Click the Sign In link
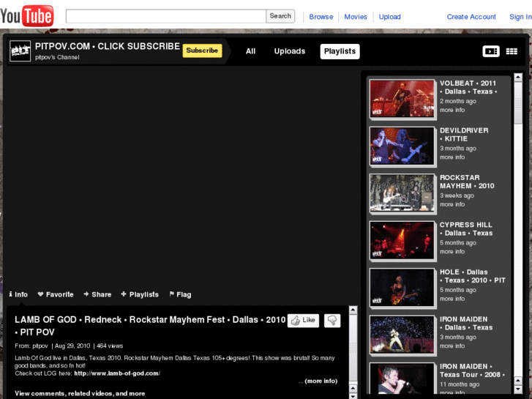Image resolution: width=532 pixels, height=399 pixels. click(x=520, y=17)
